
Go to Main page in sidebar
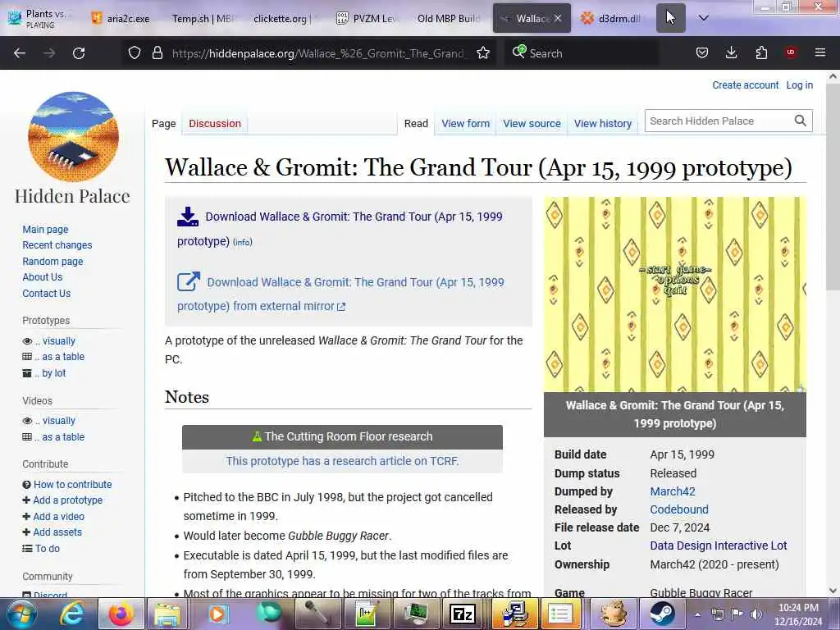click(46, 230)
